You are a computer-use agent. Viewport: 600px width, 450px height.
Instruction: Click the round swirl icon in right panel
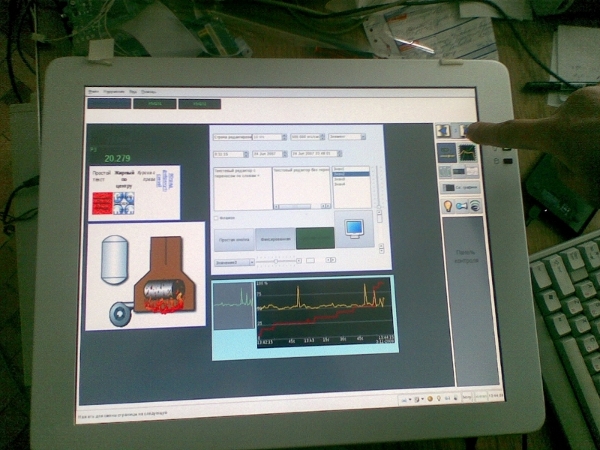476,206
